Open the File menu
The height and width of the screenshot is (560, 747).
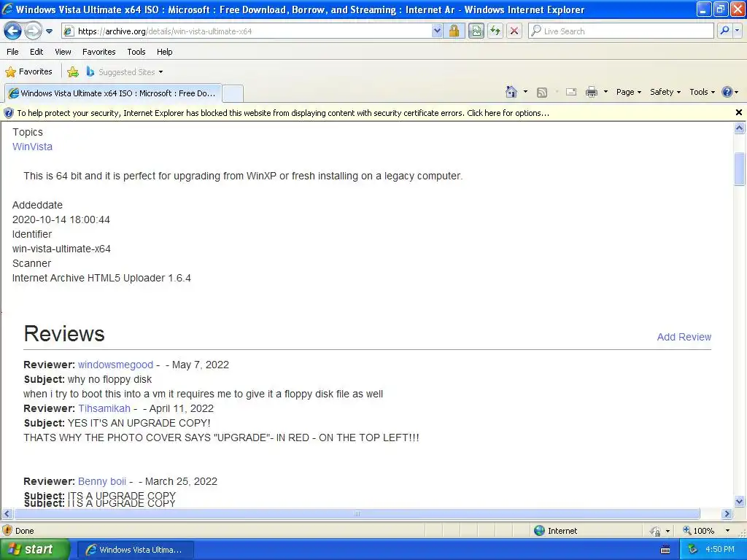pos(13,52)
